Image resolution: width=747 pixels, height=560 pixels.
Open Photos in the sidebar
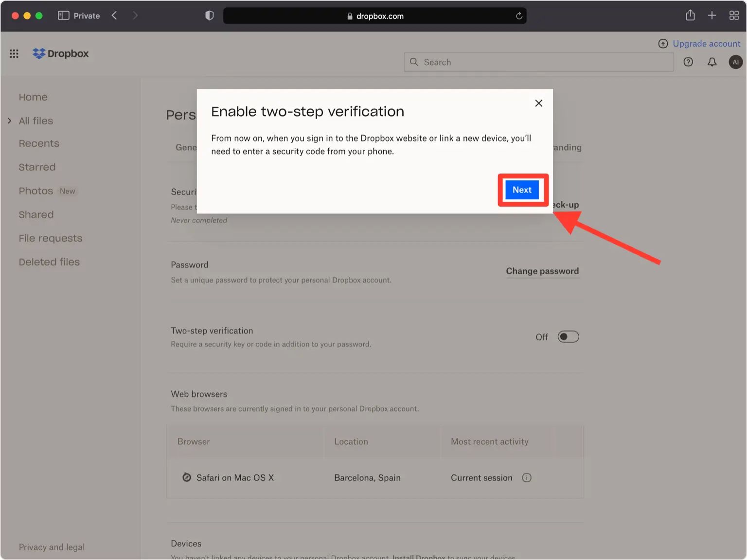tap(36, 191)
